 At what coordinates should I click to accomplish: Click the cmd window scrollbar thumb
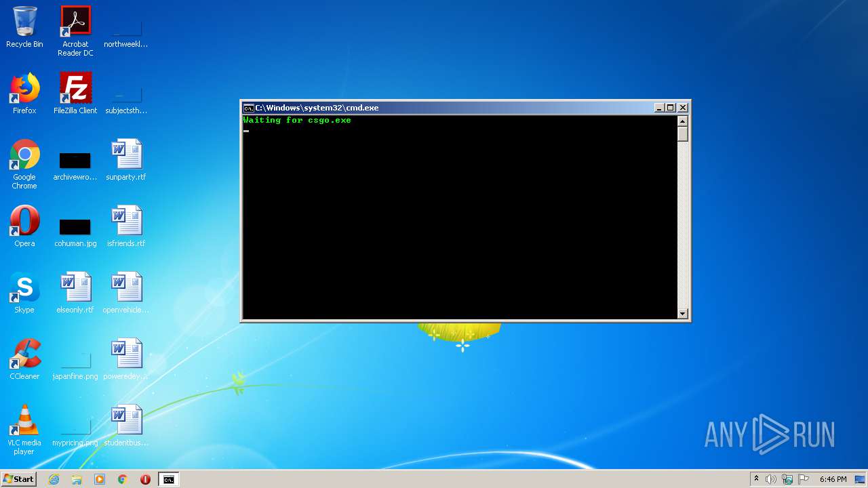pos(683,134)
